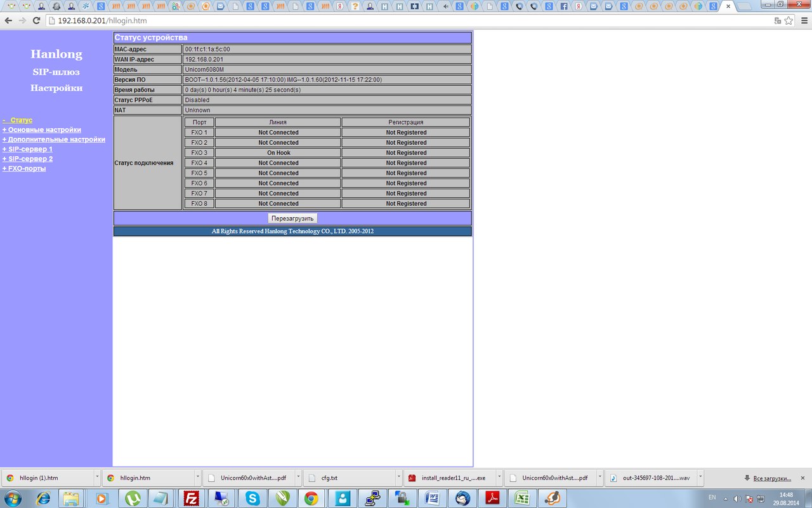Open the FXO-порты settings link
The image size is (812, 508).
click(24, 168)
